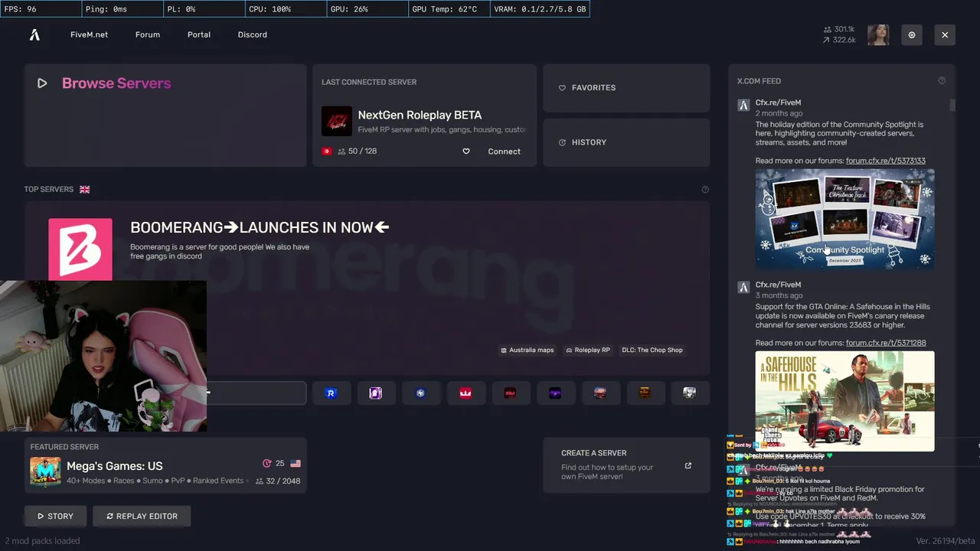Click the FiveM logo in the top-left

(x=34, y=34)
